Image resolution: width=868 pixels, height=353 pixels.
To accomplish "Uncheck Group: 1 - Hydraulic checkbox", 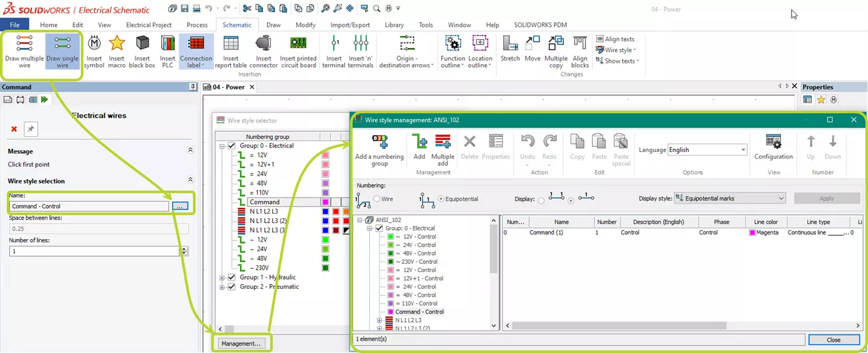I will coord(232,278).
